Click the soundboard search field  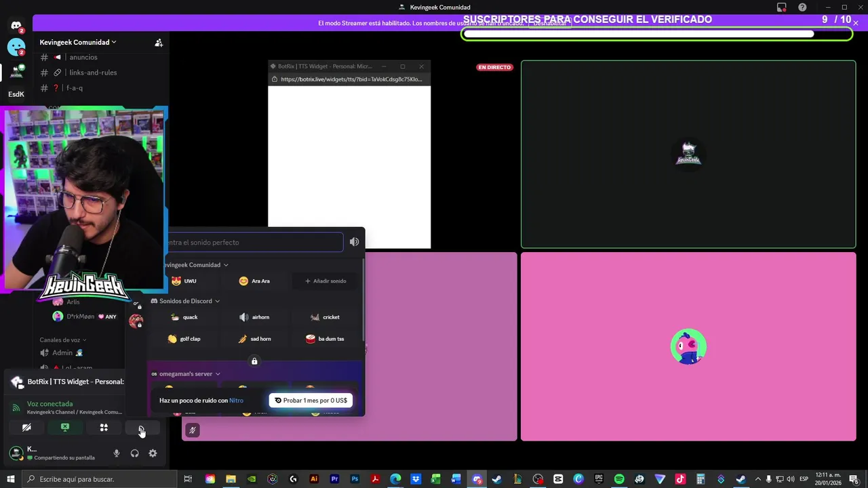click(x=254, y=243)
